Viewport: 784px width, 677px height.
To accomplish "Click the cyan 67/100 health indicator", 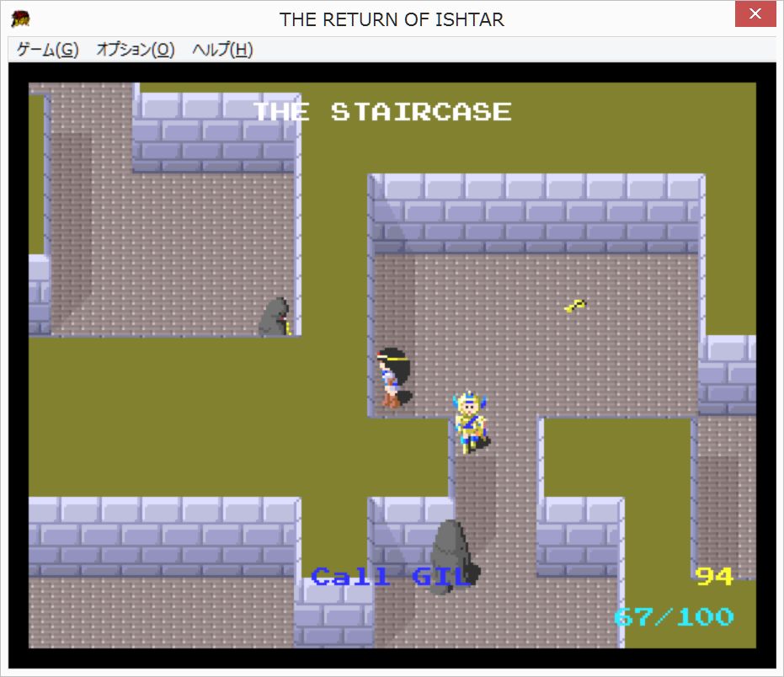I will (x=673, y=617).
